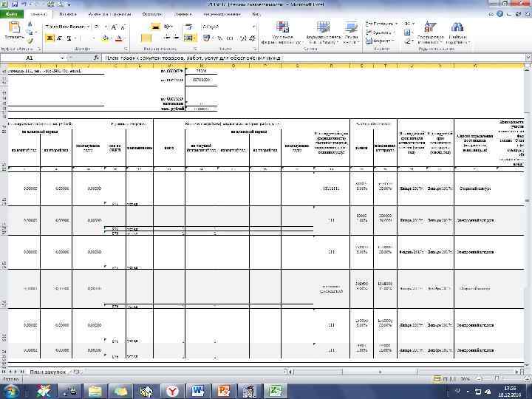532x399 pixels.
Task: Select the План закупок sheet tab
Action: point(47,372)
